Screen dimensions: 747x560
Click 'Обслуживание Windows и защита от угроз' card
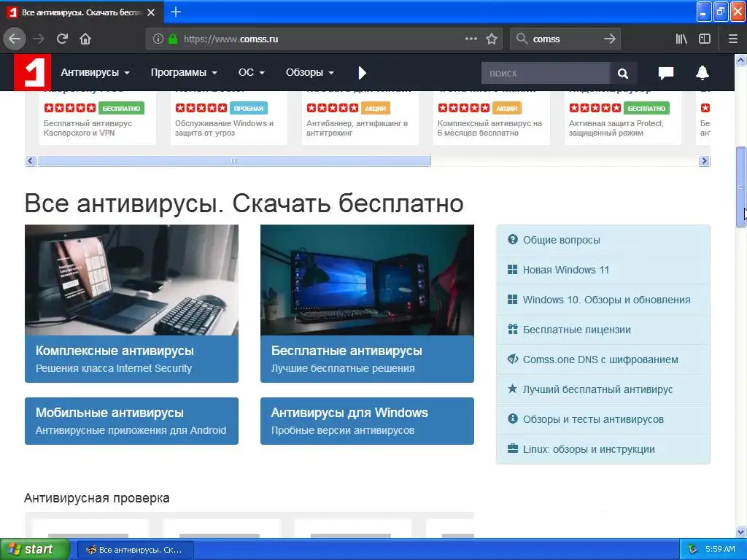228,118
